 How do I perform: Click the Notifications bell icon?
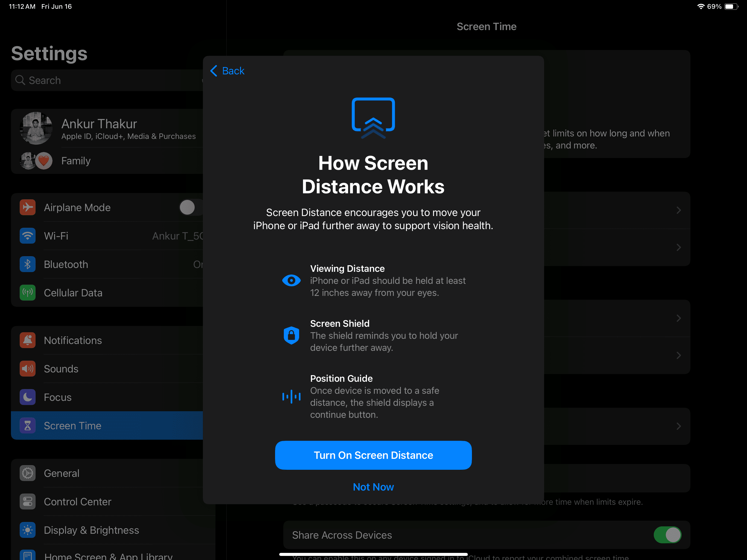pyautogui.click(x=27, y=340)
